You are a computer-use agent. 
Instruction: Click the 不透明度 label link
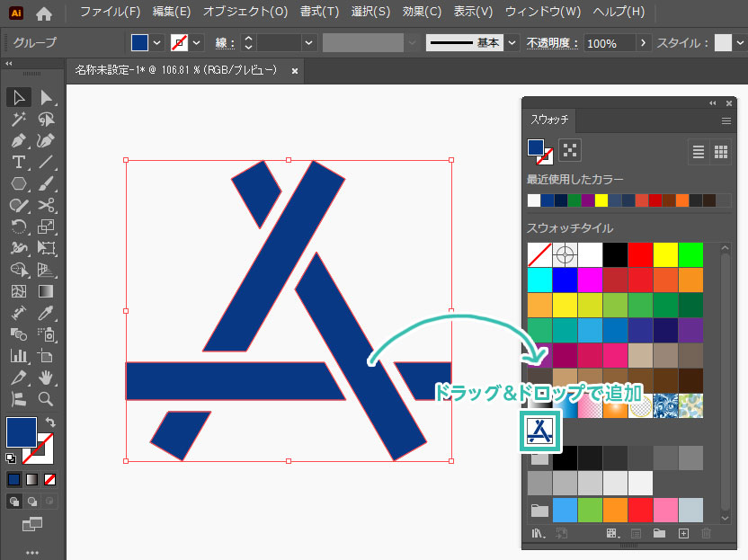click(x=552, y=43)
